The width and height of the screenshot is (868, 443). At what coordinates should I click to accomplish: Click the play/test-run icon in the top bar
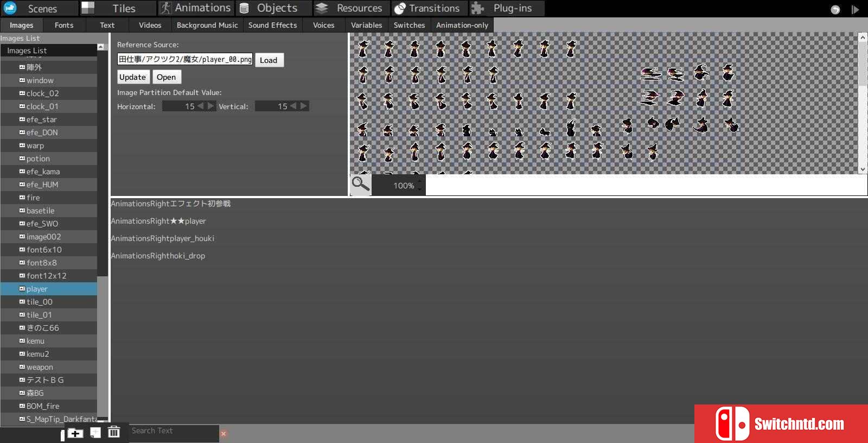855,9
